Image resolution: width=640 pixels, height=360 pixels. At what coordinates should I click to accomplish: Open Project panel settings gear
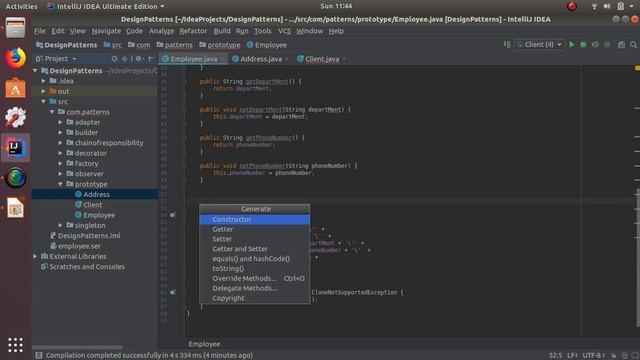pos(139,59)
